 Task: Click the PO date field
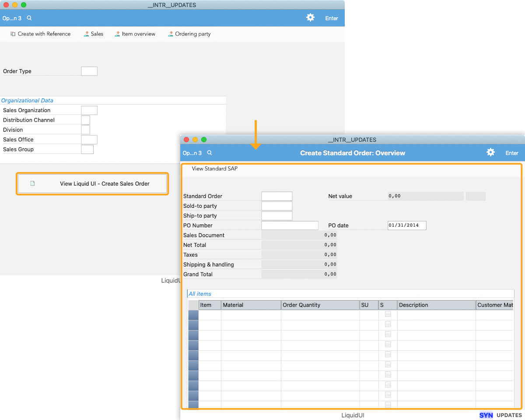[406, 225]
